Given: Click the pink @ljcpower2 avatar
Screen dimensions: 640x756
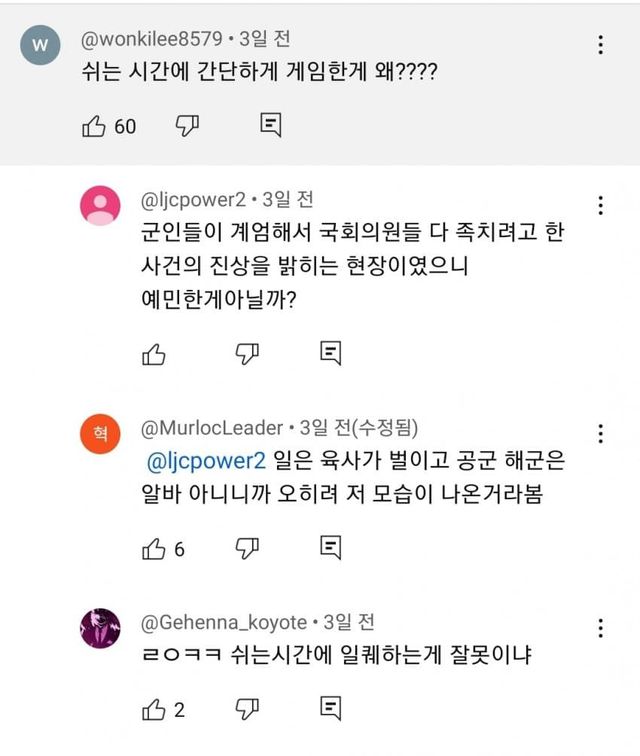Looking at the screenshot, I should [100, 206].
